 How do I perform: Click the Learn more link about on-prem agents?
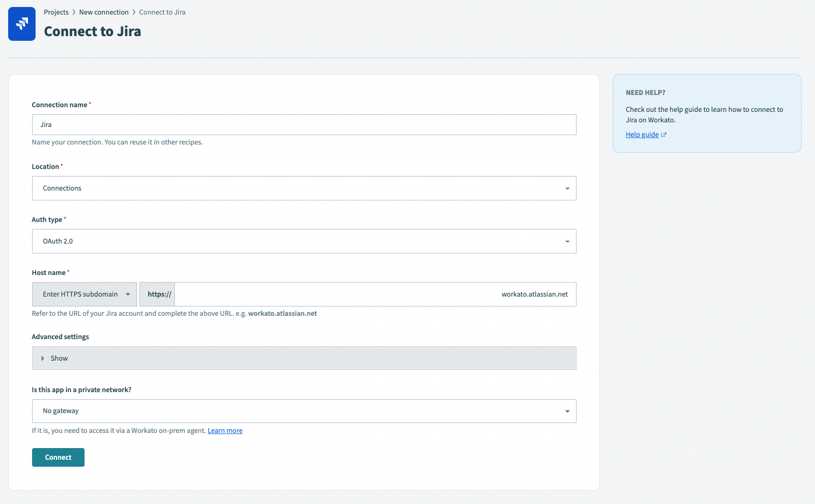225,430
